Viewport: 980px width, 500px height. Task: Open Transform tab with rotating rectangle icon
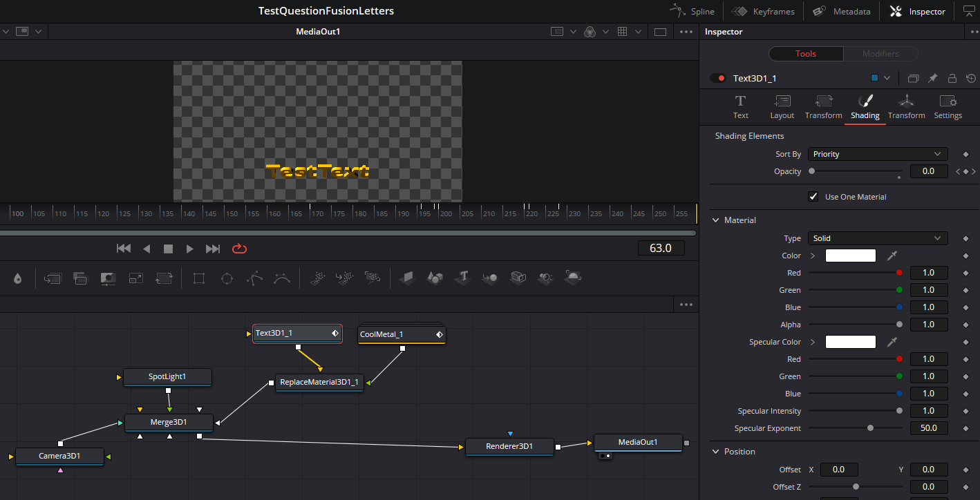[823, 107]
